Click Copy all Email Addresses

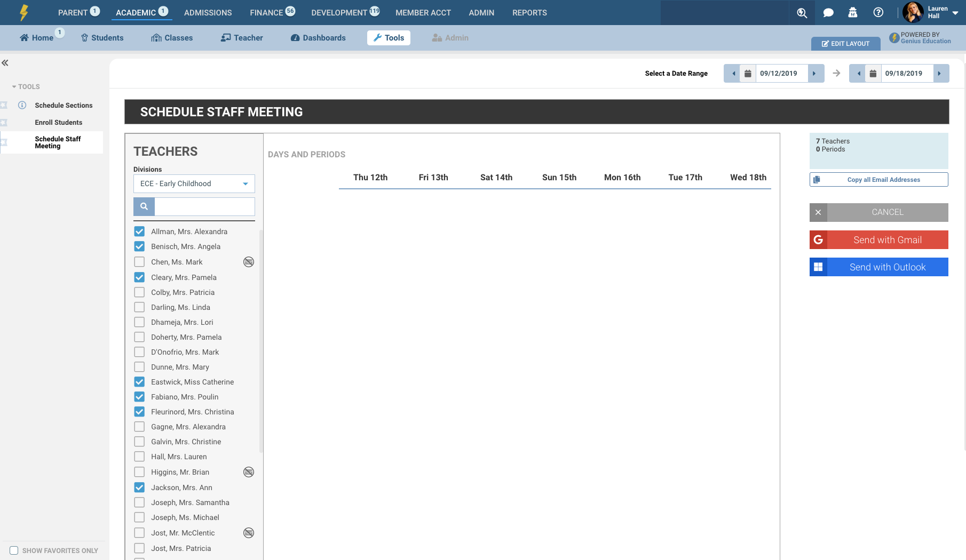(878, 180)
